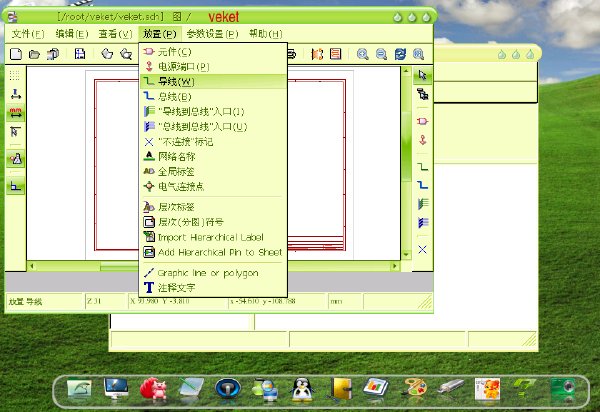Toggle cursor shape on left toolbar
This screenshot has width=600, height=412.
[x=15, y=132]
